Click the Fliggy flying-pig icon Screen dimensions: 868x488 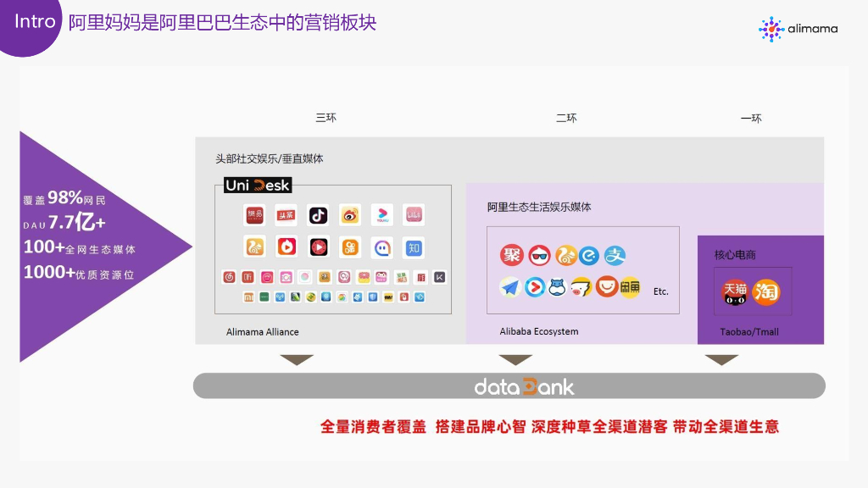581,288
